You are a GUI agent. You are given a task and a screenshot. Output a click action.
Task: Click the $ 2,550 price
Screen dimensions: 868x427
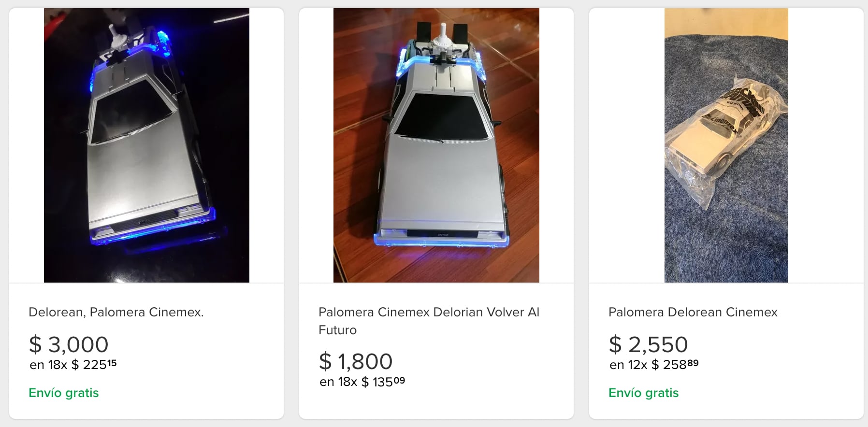(648, 344)
